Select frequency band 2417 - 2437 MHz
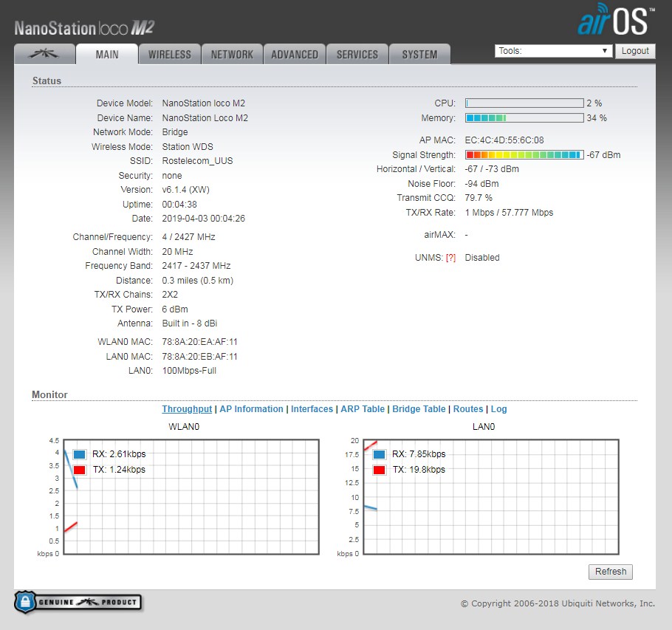 [196, 266]
